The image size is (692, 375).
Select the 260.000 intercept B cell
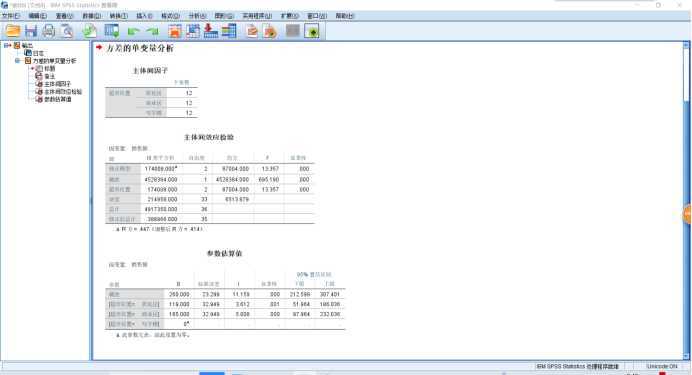[179, 294]
